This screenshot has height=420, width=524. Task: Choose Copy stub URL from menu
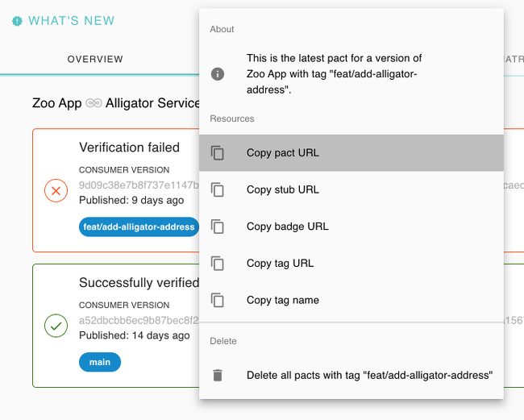tap(283, 190)
